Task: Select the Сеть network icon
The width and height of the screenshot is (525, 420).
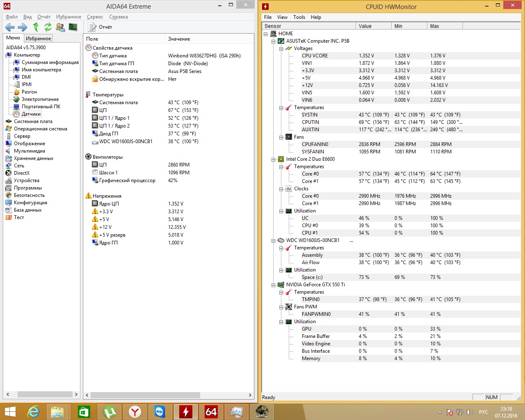Action: tap(9, 166)
